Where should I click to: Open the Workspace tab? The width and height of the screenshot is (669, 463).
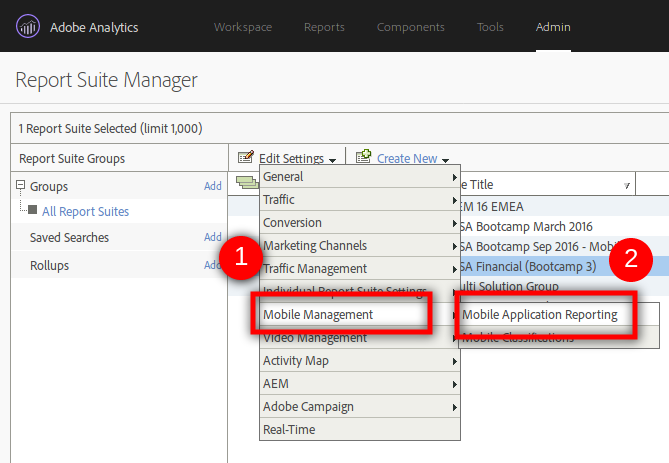(243, 27)
